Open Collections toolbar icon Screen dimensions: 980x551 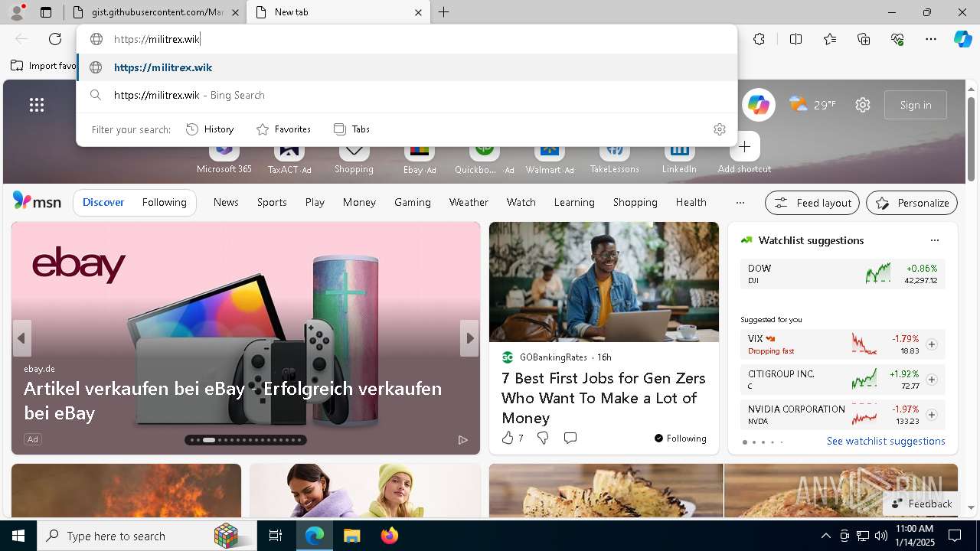[864, 39]
